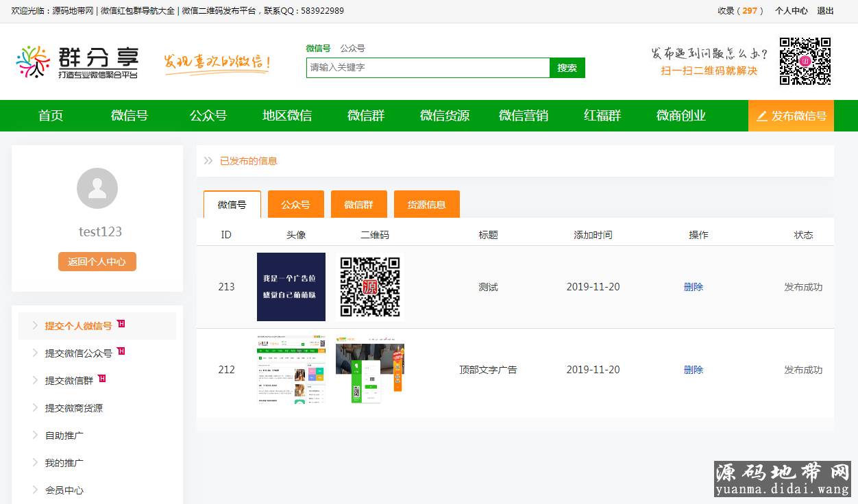
Task: Click the hot badge beside 提交微信公众号
Action: click(121, 351)
